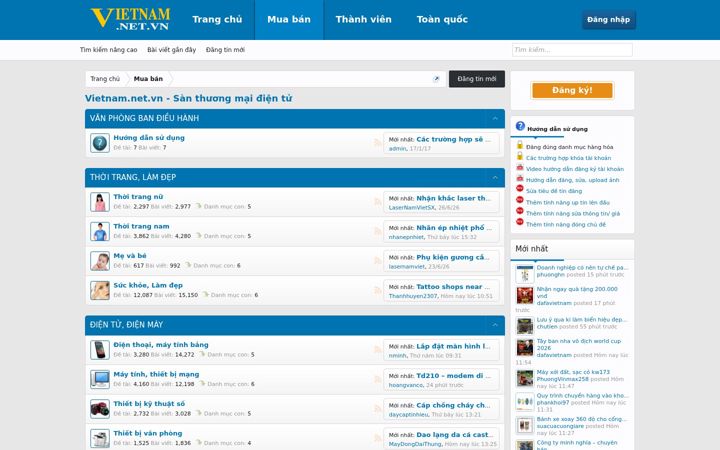Screen dimensions: 720x450
Task: Click the dark Đăng tin mới button
Action: 477,79
